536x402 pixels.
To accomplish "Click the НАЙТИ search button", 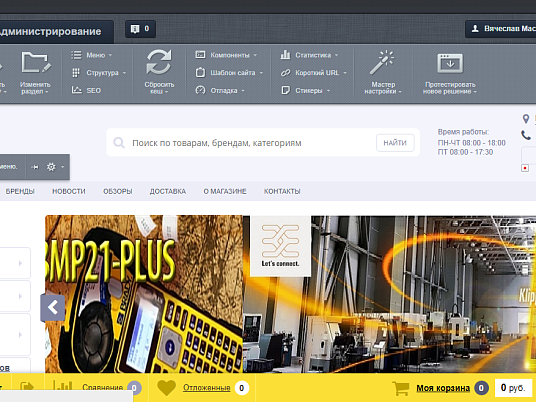I will click(395, 143).
